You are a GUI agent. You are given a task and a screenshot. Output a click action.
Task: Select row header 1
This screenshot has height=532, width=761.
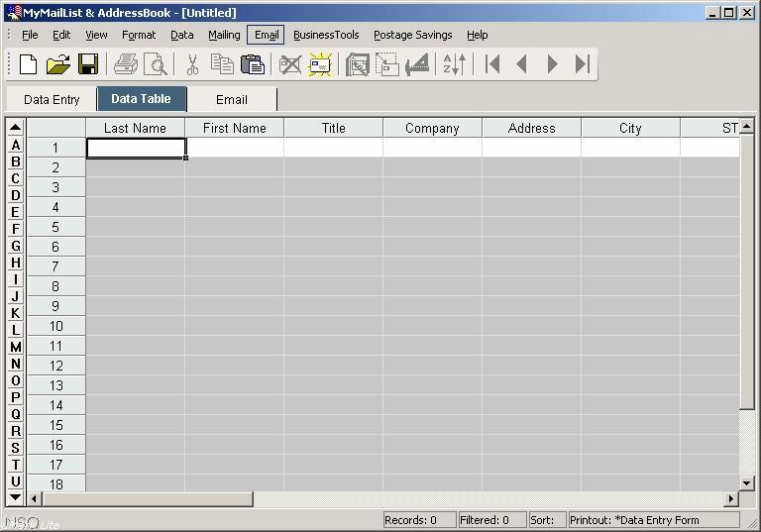[x=55, y=148]
